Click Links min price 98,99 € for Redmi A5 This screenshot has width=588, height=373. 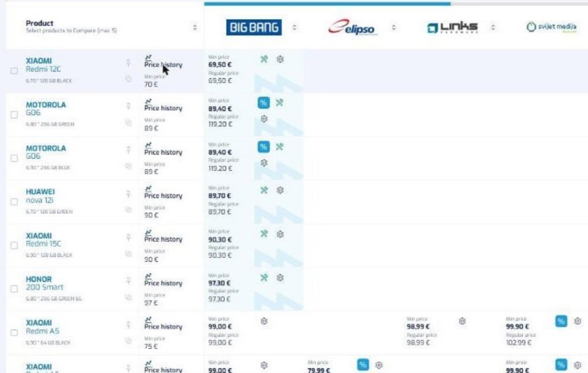418,326
